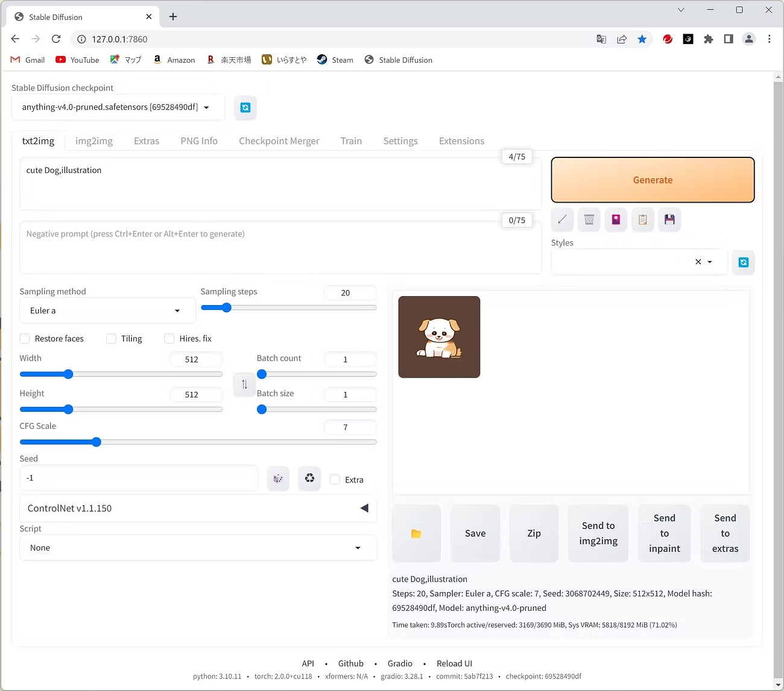The image size is (784, 691).
Task: Open the Sampling method dropdown
Action: [x=106, y=311]
